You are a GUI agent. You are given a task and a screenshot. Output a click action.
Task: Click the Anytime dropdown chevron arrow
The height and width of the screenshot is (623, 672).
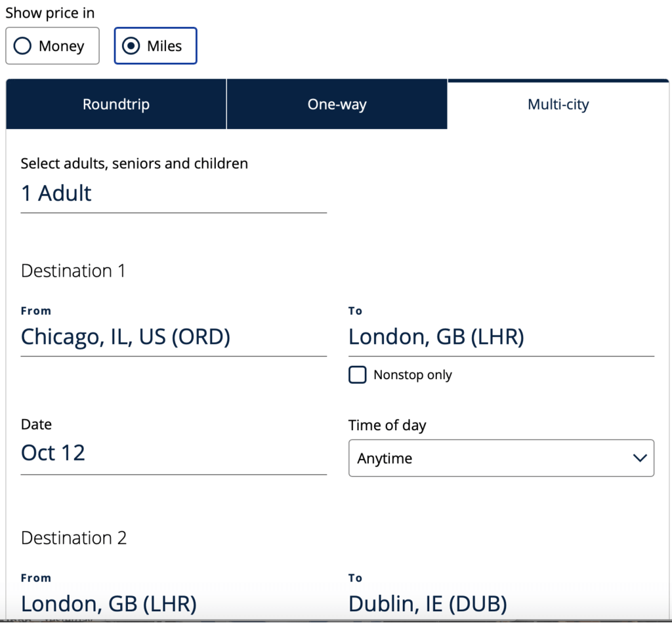[x=640, y=458]
